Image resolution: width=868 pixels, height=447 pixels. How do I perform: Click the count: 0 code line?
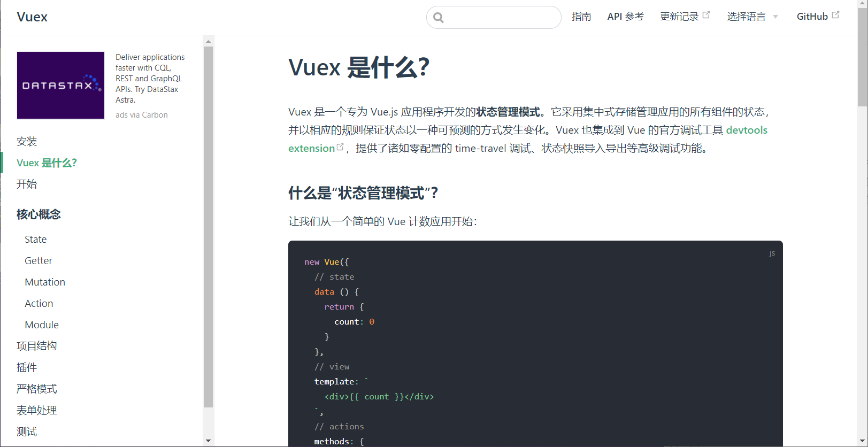point(354,322)
